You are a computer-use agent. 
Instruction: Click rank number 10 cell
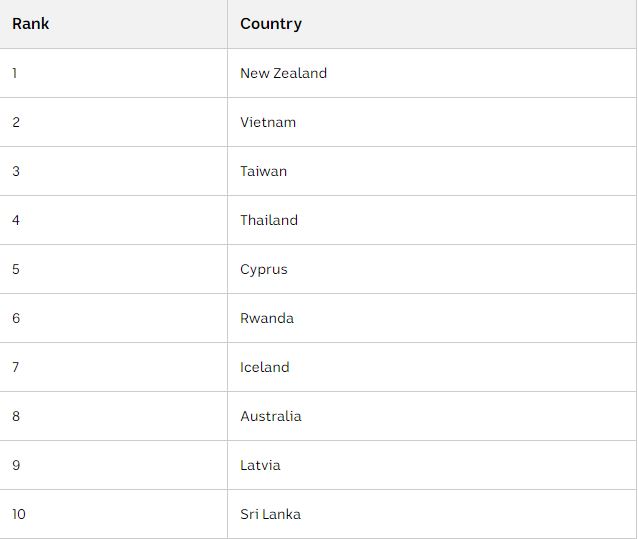coord(114,514)
